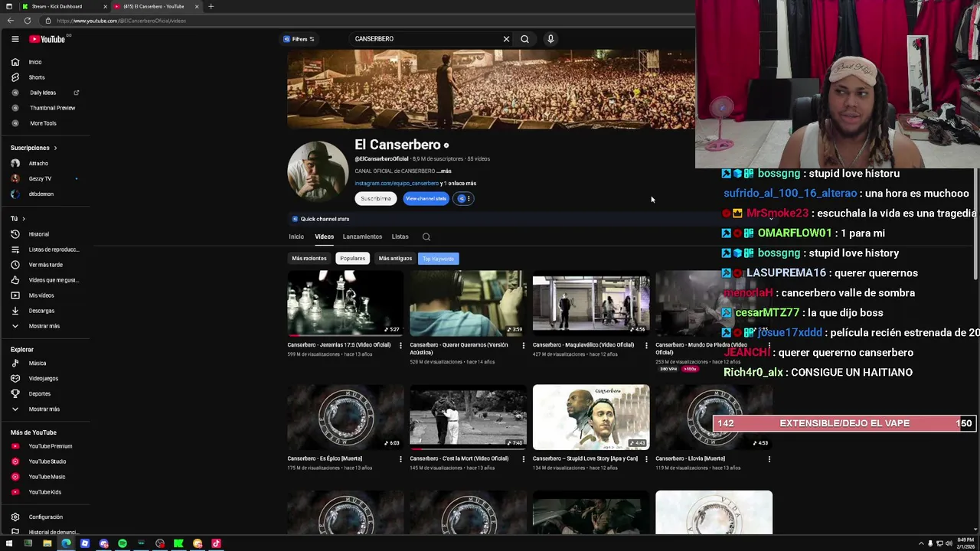
Task: Open TikTok from the taskbar
Action: tap(216, 544)
